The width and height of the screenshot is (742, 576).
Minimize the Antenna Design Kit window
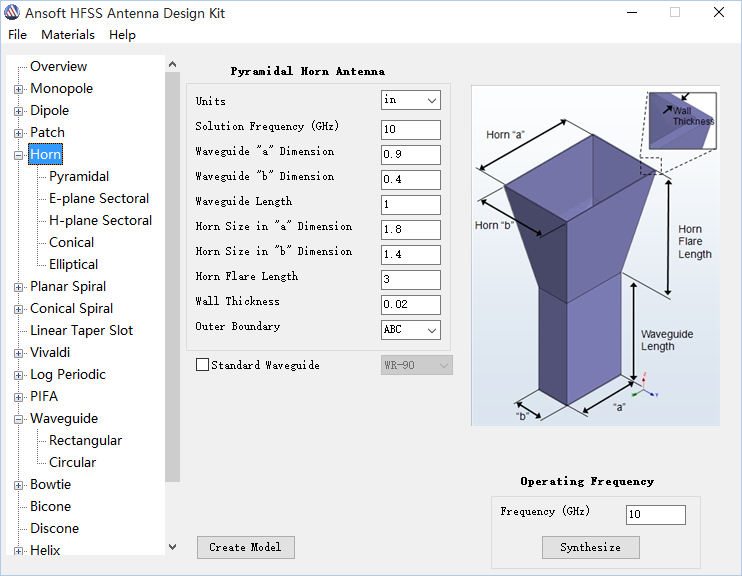[632, 13]
